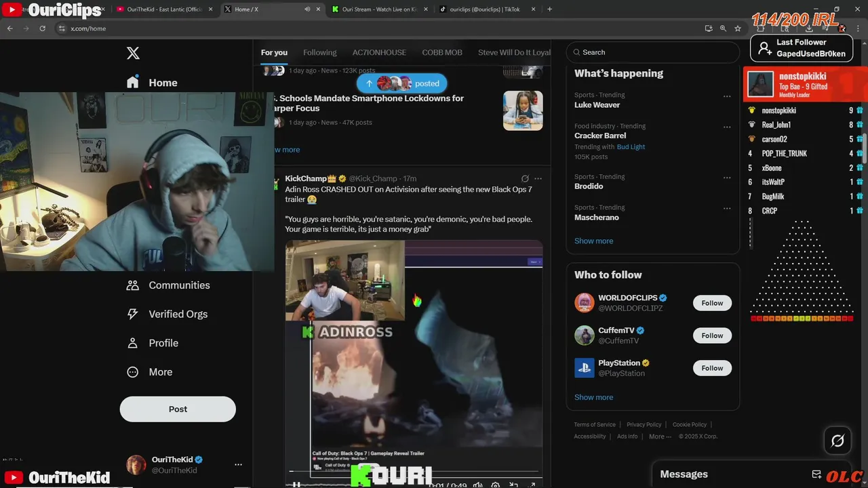This screenshot has width=868, height=488.
Task: Switch to the ouriclips TikTok browser tab
Action: 486,9
